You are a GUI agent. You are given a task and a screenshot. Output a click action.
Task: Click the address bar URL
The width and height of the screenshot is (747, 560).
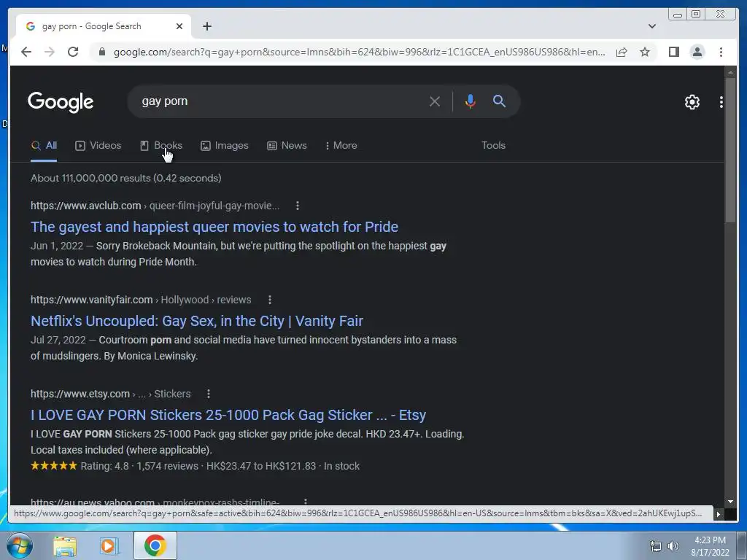[x=359, y=52]
